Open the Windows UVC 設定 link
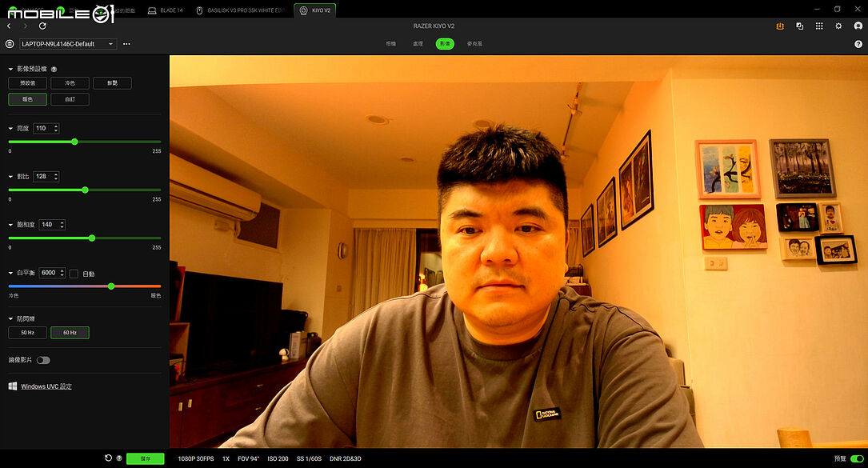868x468 pixels. pyautogui.click(x=46, y=386)
